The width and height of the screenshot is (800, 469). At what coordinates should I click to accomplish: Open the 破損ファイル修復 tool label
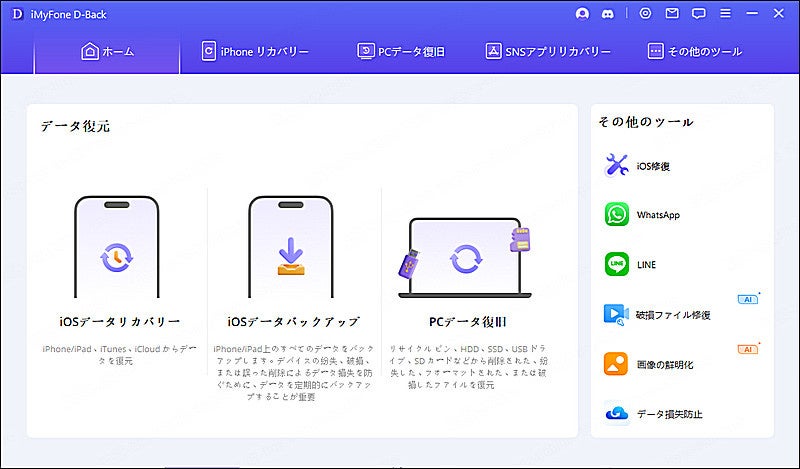click(673, 315)
